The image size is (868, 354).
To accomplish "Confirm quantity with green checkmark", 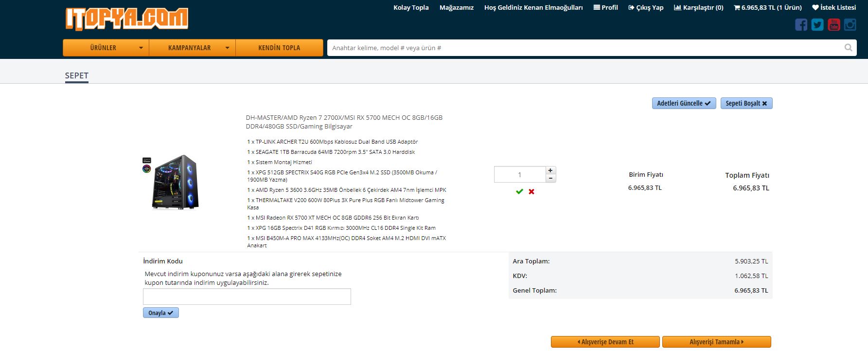I will (519, 191).
